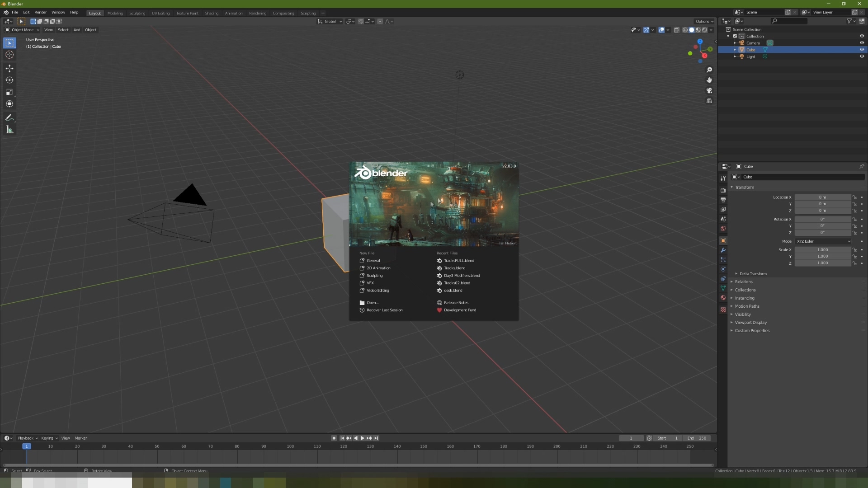Activate the Annotate pencil tool

[x=9, y=117]
